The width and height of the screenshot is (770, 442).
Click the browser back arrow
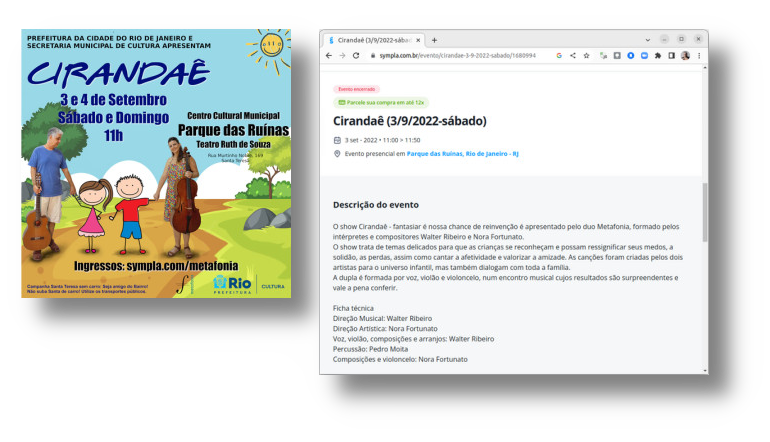[x=328, y=56]
